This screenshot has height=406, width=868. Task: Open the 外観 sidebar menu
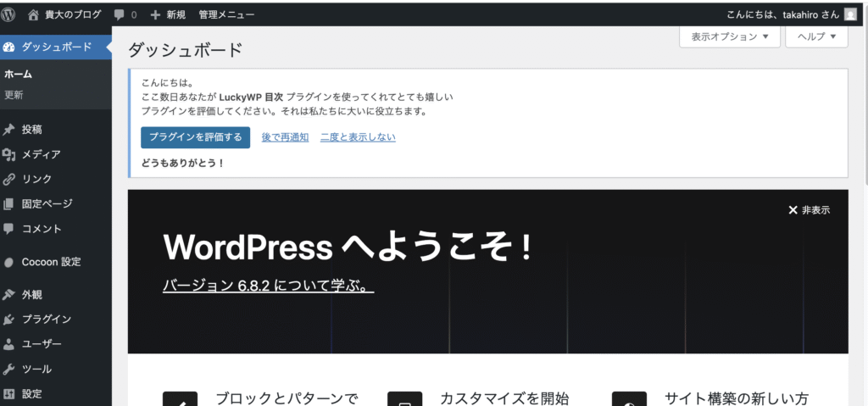pyautogui.click(x=56, y=295)
